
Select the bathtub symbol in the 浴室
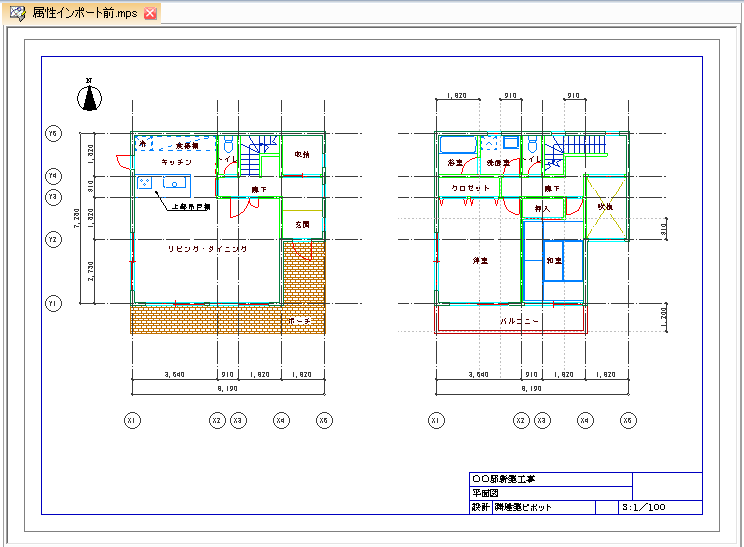(x=458, y=145)
